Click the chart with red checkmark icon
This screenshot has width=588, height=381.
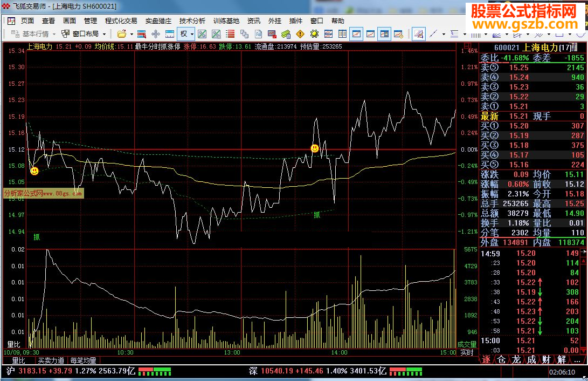[x=272, y=34]
